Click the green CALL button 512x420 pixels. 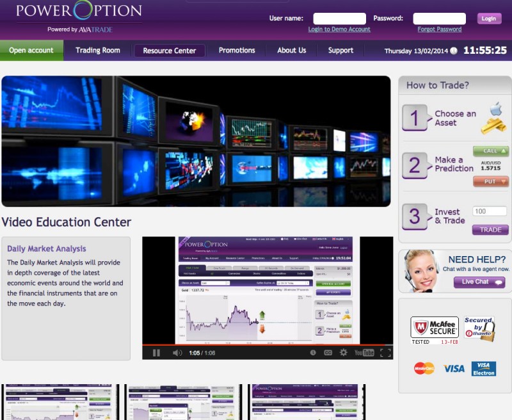click(491, 151)
